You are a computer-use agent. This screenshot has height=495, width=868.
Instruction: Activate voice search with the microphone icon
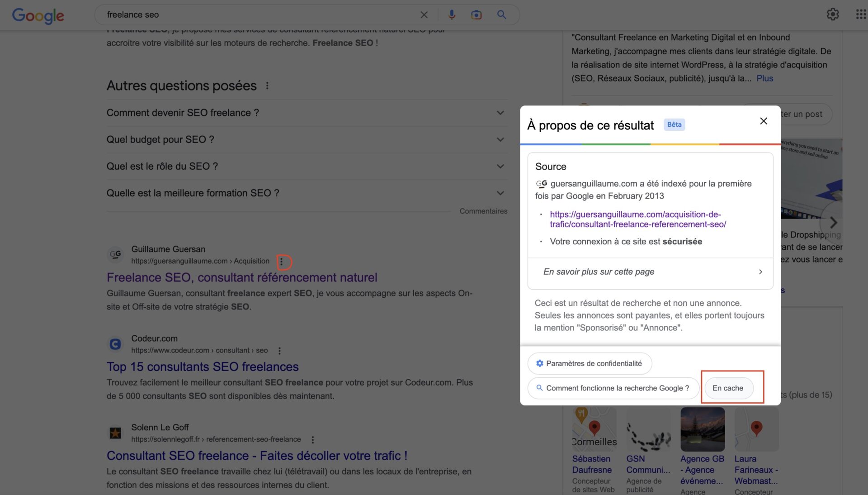pos(452,14)
